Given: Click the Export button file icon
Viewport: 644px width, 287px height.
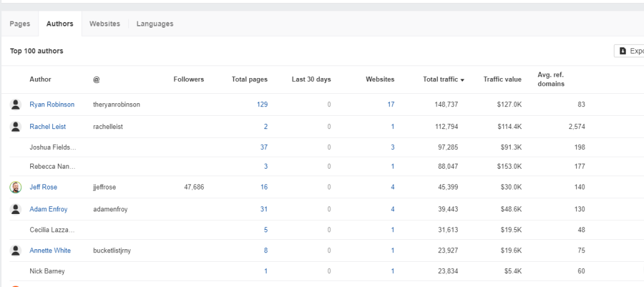Looking at the screenshot, I should click(x=623, y=51).
